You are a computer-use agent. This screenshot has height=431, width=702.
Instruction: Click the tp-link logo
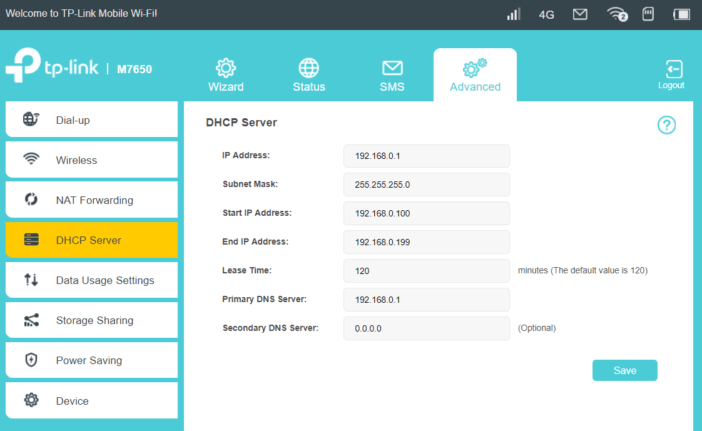52,65
